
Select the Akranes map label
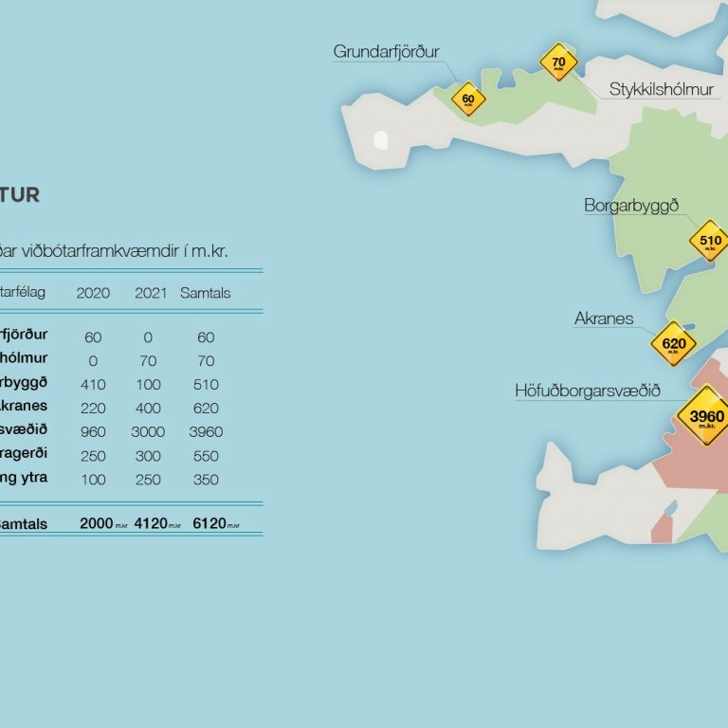coord(604,318)
